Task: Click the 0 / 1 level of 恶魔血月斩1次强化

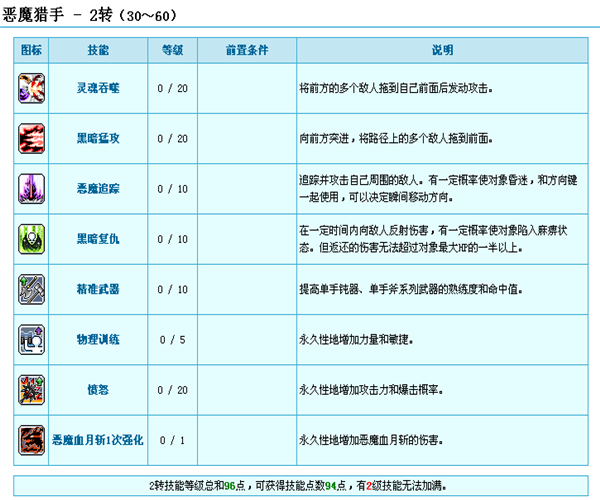Action: pos(173,440)
